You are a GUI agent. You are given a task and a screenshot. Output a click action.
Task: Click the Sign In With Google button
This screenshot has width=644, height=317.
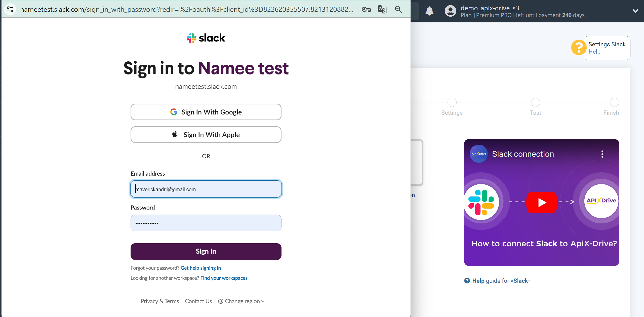point(205,112)
